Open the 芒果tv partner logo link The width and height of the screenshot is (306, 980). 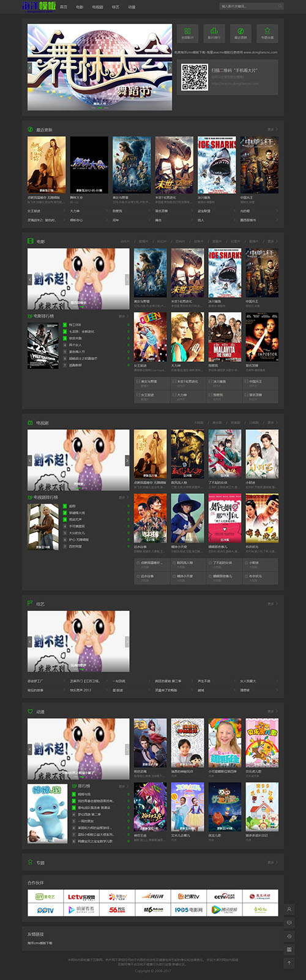pos(188,896)
